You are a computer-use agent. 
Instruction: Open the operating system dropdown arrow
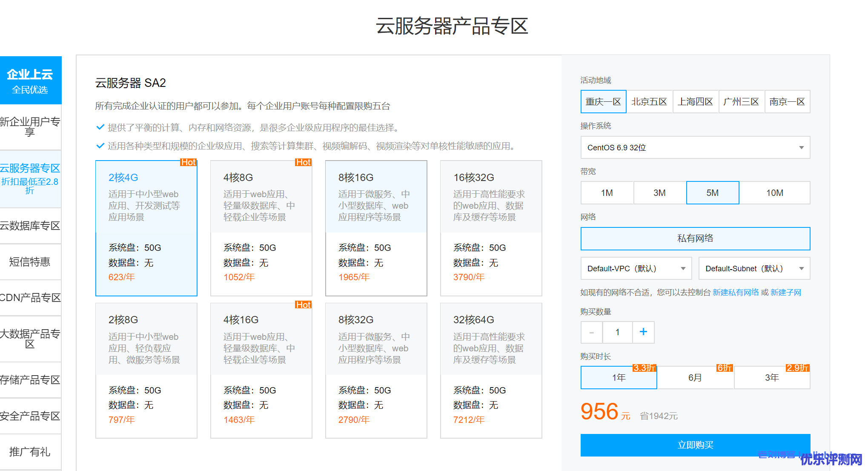801,148
